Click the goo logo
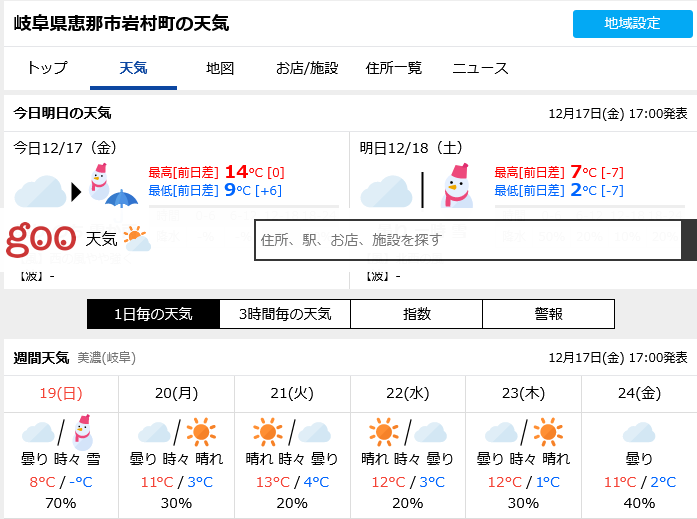Viewport: 697px width, 519px height. click(x=41, y=239)
